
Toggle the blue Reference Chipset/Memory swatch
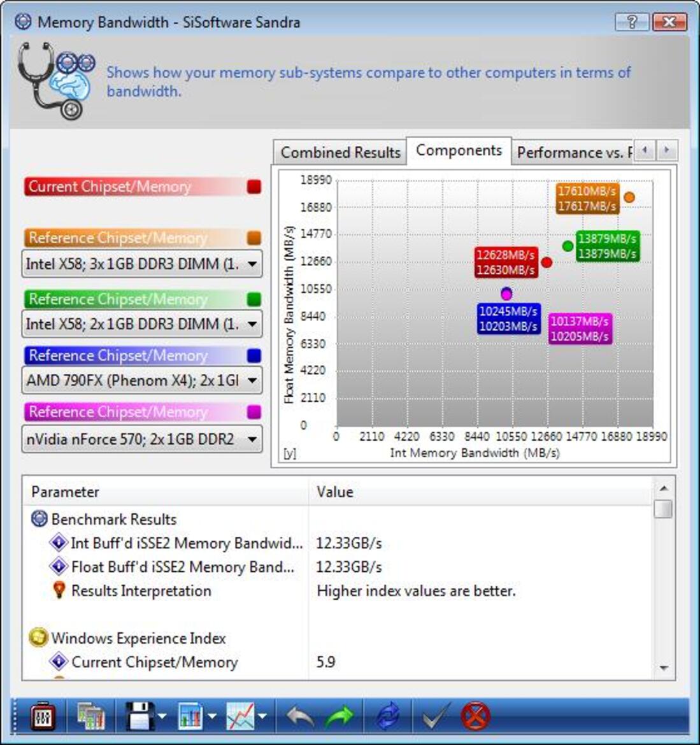pyautogui.click(x=254, y=355)
